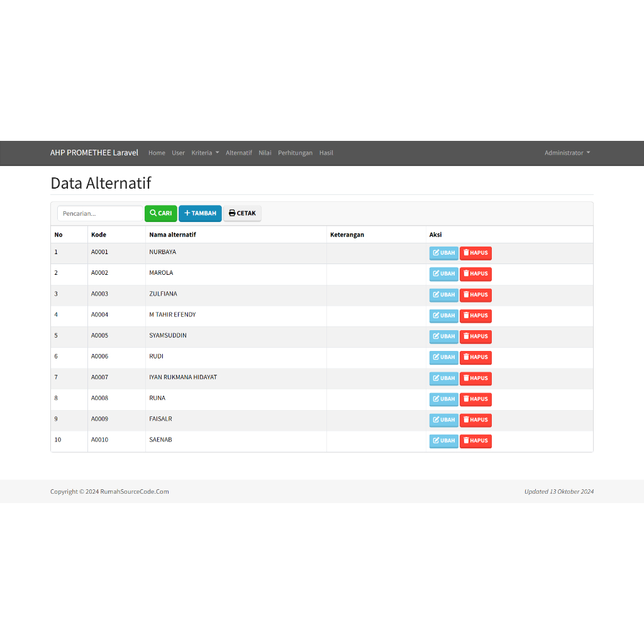The height and width of the screenshot is (644, 644).
Task: Click the RumahSourceCode.Com footer link
Action: point(134,491)
